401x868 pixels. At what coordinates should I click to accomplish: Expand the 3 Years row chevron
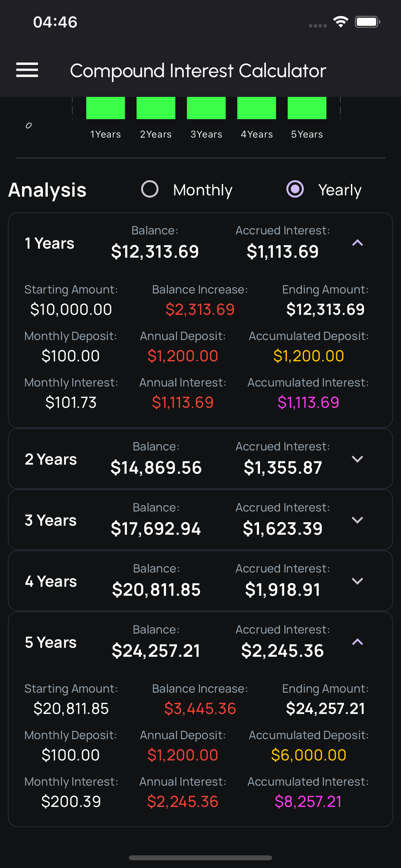click(x=357, y=520)
